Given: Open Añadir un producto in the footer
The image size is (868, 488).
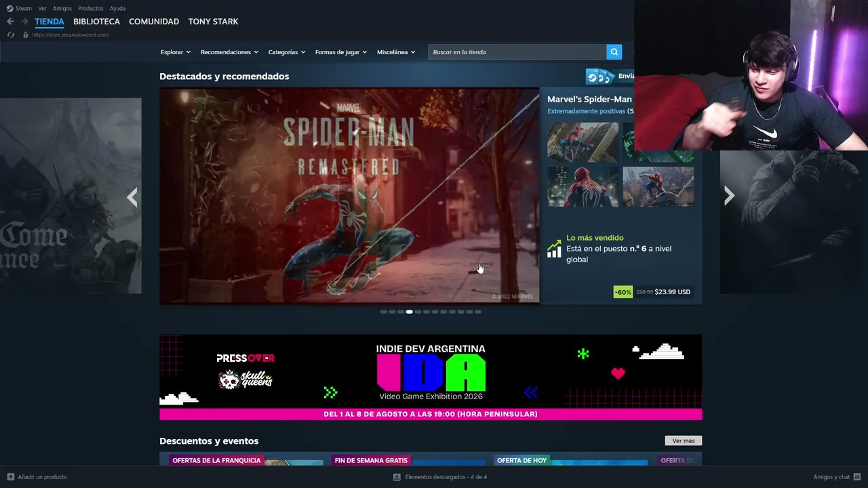Looking at the screenshot, I should coord(37,477).
